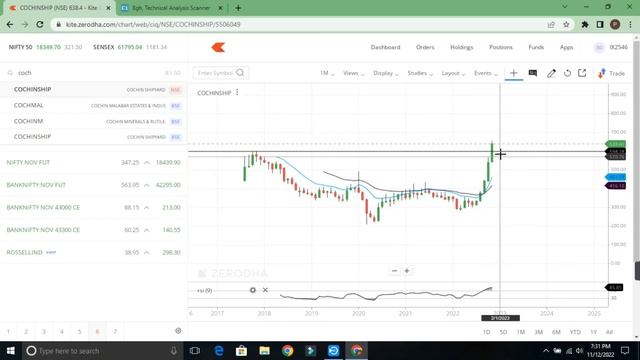Switch to marketwatch page 1

[x=8, y=331]
